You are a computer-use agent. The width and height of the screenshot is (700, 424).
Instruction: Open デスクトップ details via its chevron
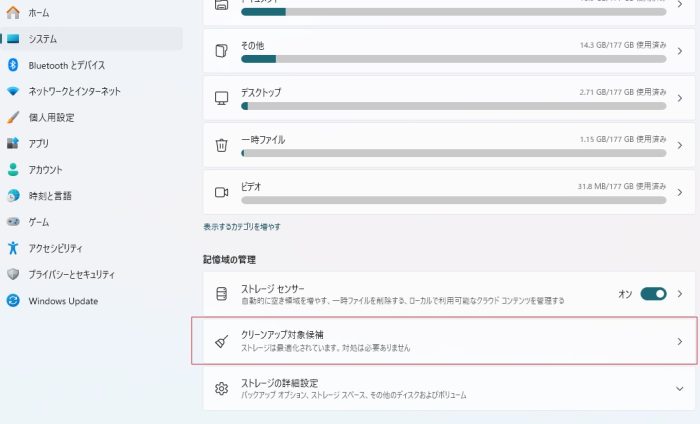(679, 98)
